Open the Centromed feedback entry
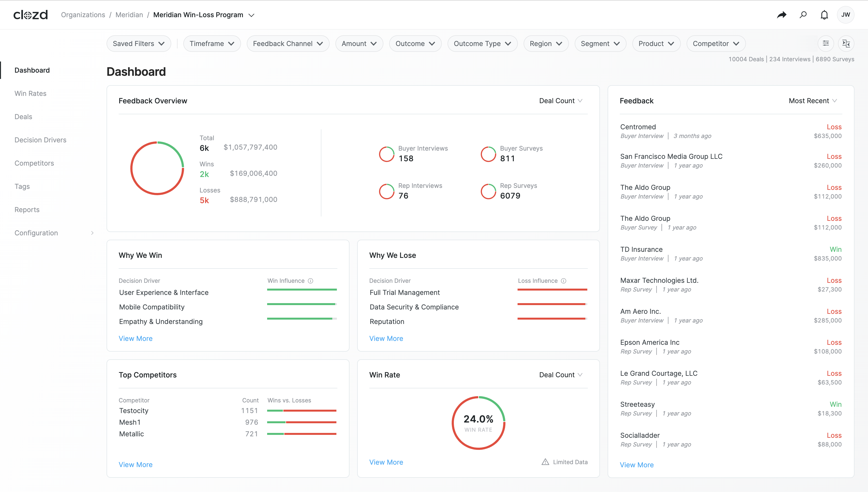 coord(638,127)
